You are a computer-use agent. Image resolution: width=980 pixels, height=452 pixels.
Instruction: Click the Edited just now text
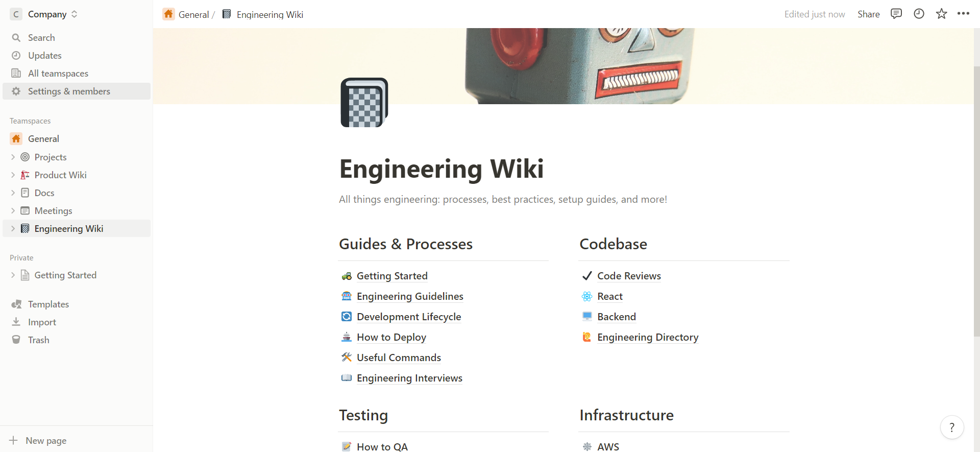click(x=815, y=14)
